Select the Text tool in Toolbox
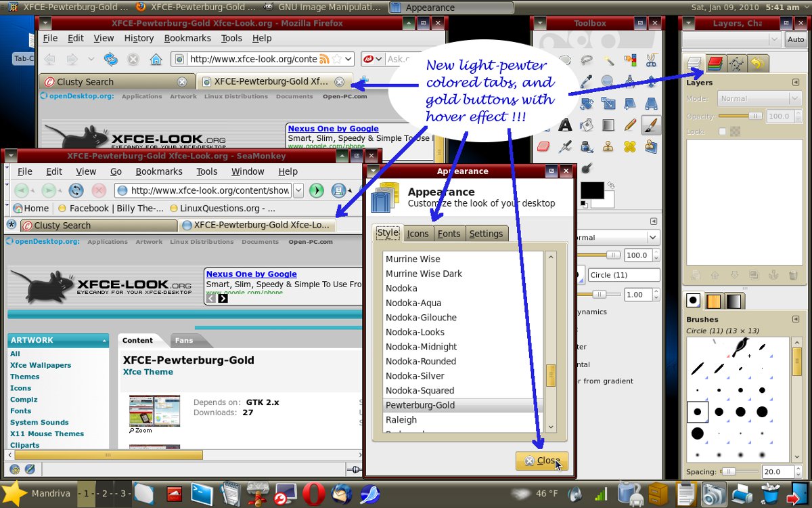This screenshot has width=812, height=508. click(x=566, y=125)
